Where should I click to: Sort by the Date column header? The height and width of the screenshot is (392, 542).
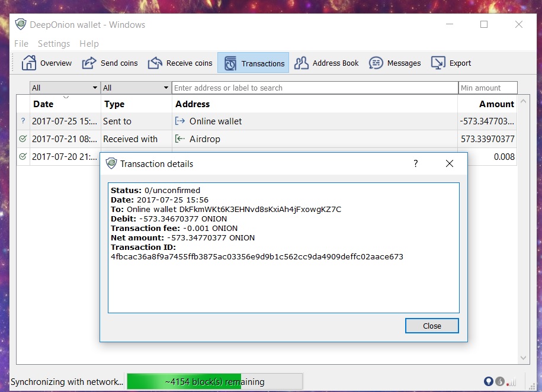65,104
